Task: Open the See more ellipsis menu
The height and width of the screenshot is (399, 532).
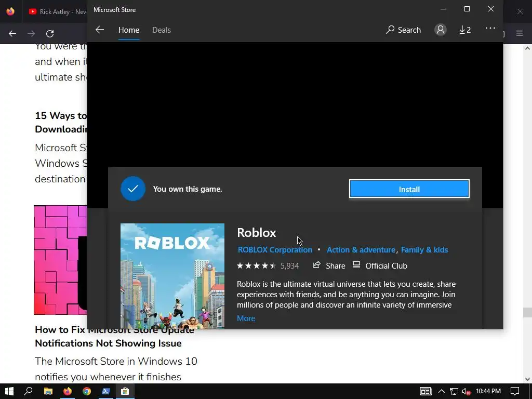Action: pyautogui.click(x=490, y=28)
